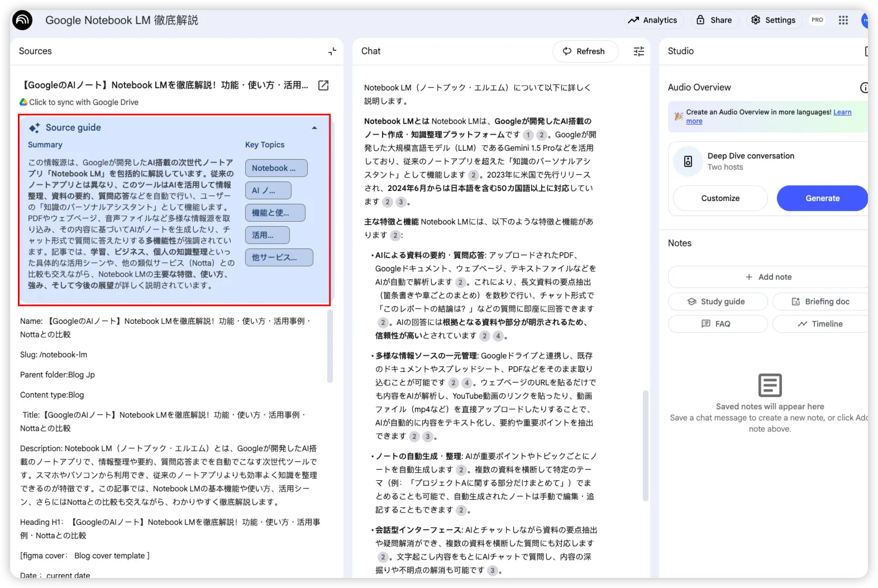
Task: Select the '機能と使...' key topic chip
Action: pyautogui.click(x=275, y=213)
